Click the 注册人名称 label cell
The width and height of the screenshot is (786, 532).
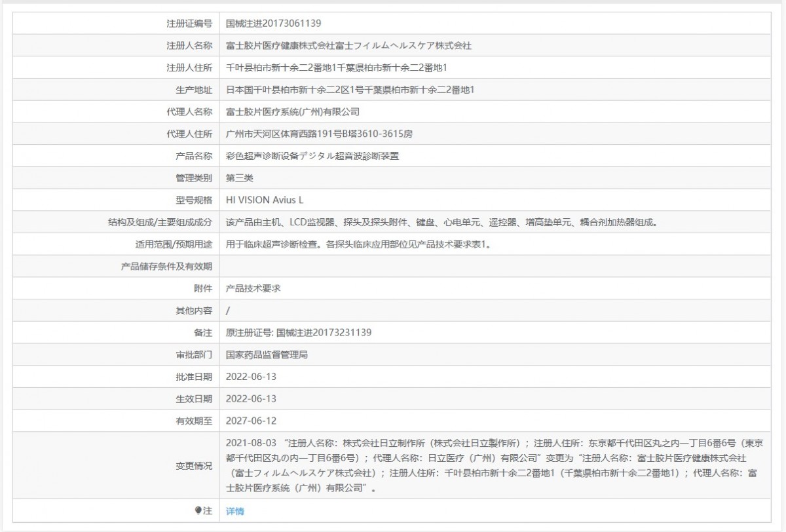[117, 45]
